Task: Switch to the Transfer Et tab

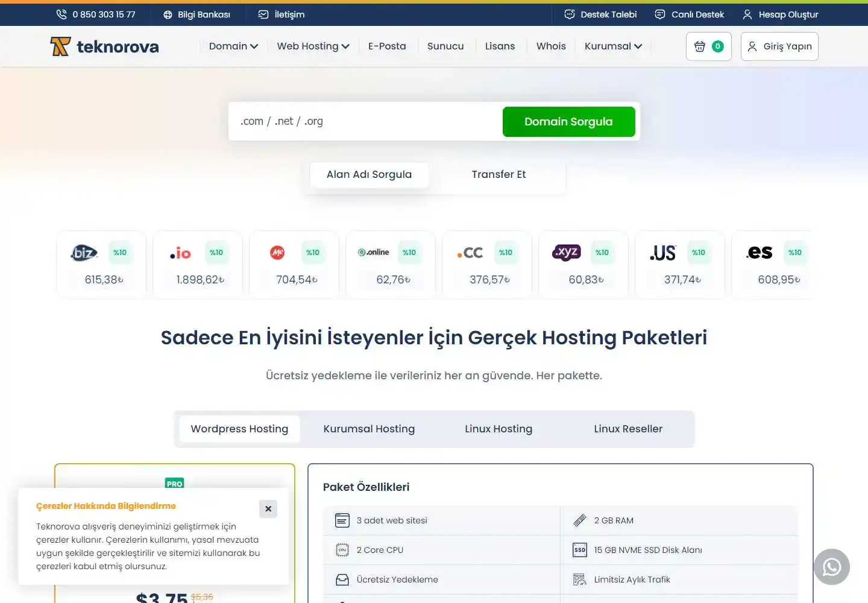Action: [x=498, y=175]
